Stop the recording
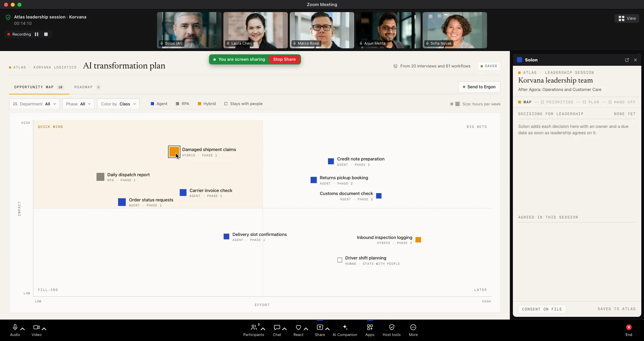This screenshot has height=341, width=644. (46, 34)
